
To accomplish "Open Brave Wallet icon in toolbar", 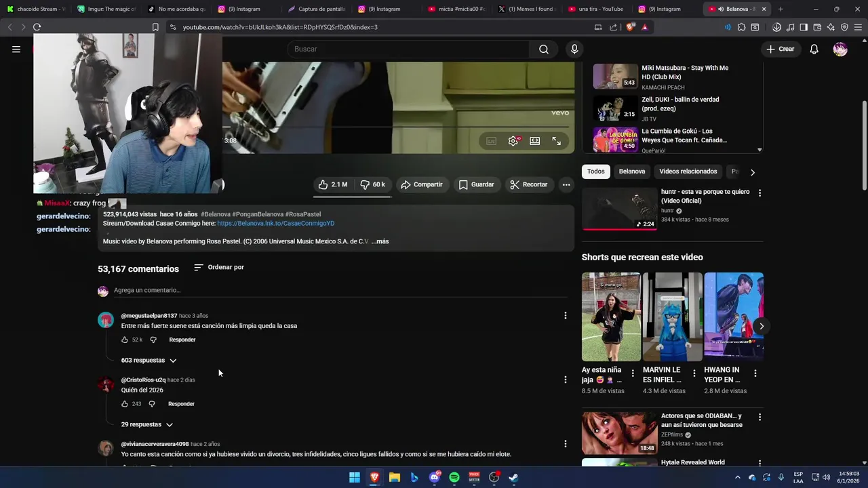I will 817,27.
